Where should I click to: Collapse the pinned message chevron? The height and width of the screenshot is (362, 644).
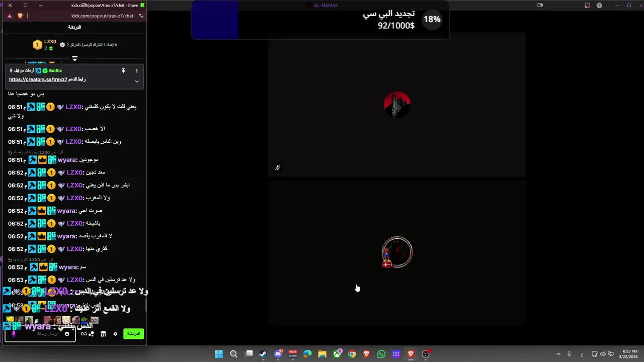tap(136, 81)
